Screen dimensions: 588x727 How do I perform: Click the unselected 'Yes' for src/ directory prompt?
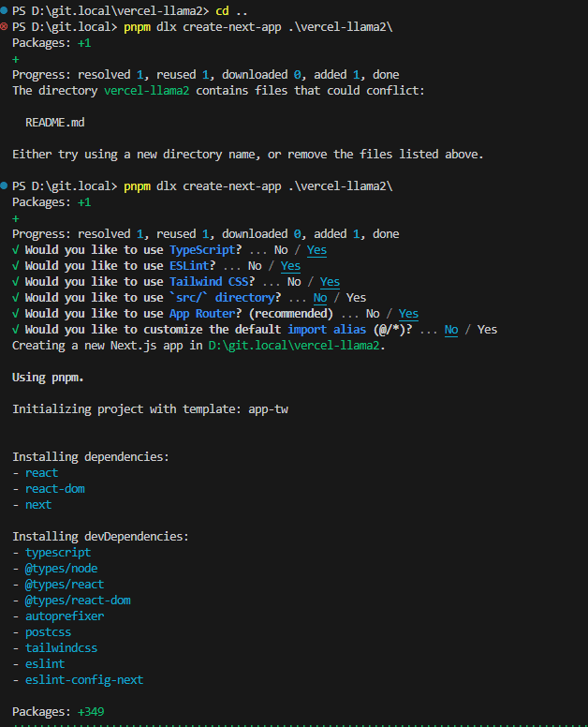(357, 298)
